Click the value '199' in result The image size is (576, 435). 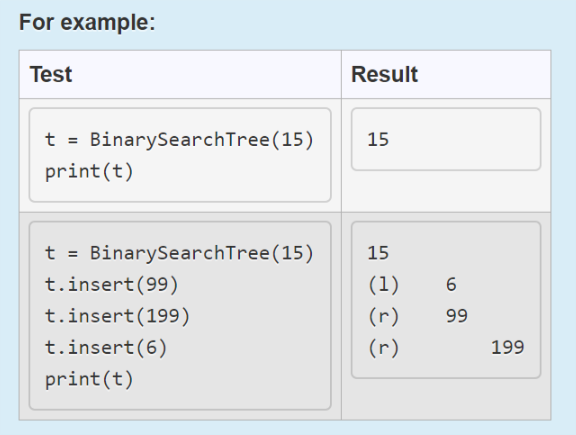tap(508, 348)
